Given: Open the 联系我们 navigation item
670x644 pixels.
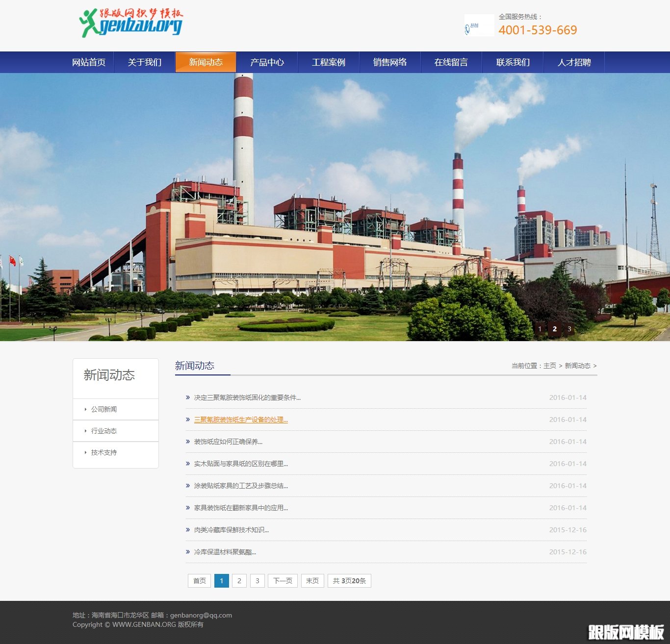Looking at the screenshot, I should click(x=513, y=62).
